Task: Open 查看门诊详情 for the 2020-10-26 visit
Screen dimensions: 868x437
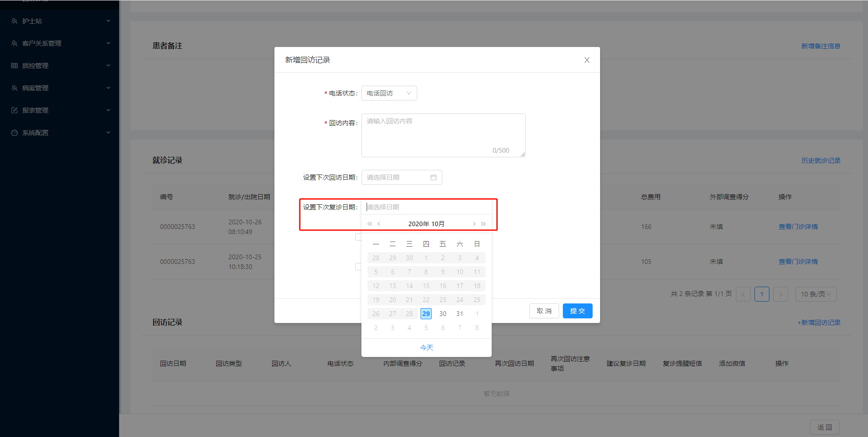Action: 798,227
